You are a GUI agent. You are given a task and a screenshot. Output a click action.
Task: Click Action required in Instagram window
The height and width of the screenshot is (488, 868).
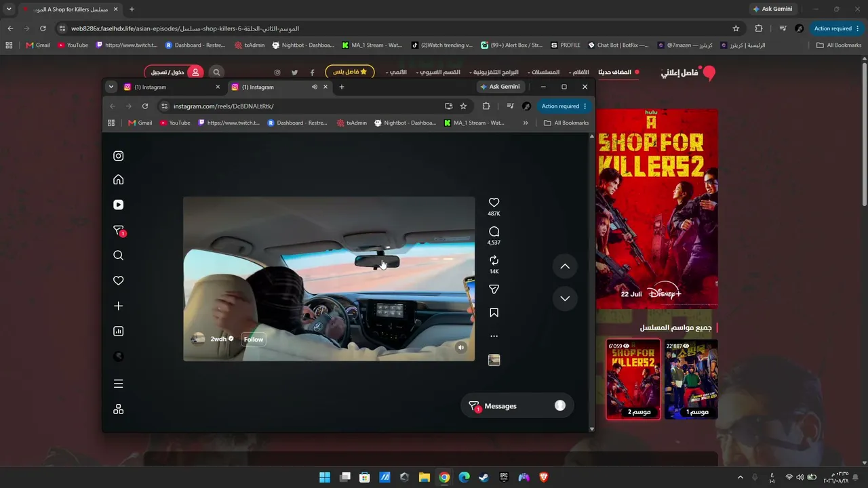564,106
